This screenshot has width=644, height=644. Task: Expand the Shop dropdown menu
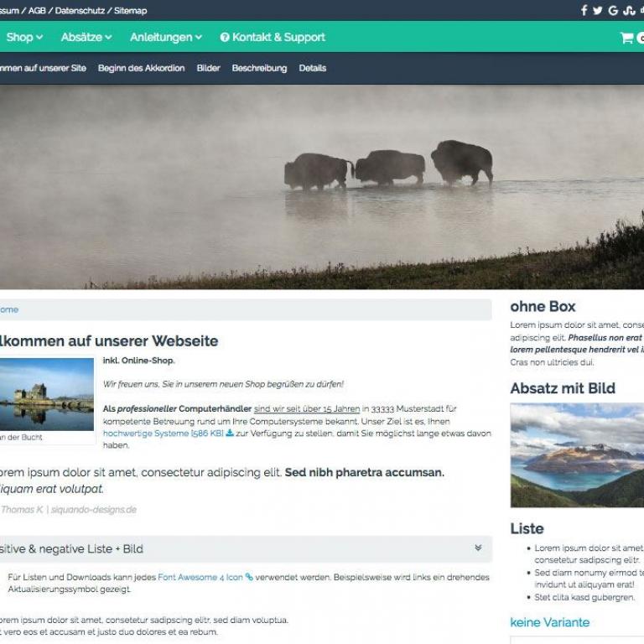24,38
